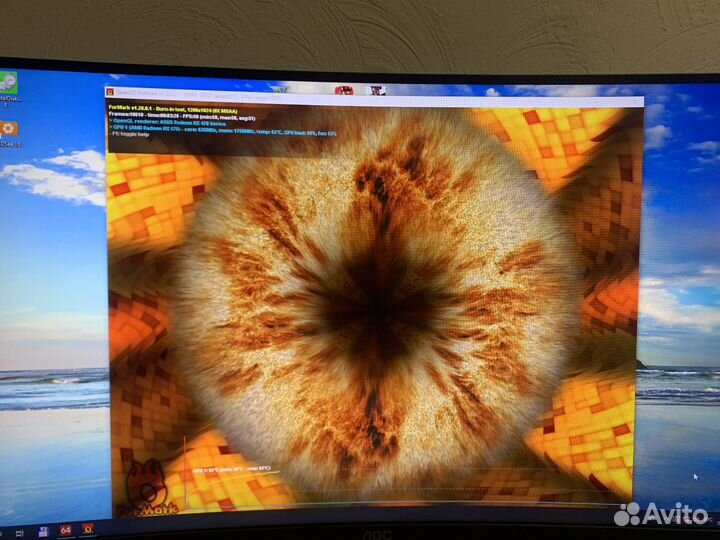Image resolution: width=720 pixels, height=540 pixels.
Task: Close the FurMark burn-in window
Action: coord(636,101)
